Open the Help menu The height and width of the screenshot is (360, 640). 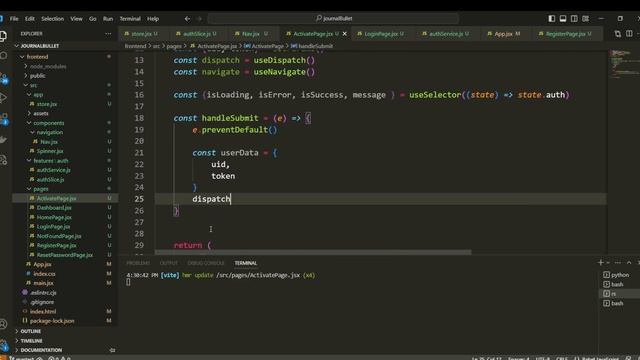coord(153,19)
